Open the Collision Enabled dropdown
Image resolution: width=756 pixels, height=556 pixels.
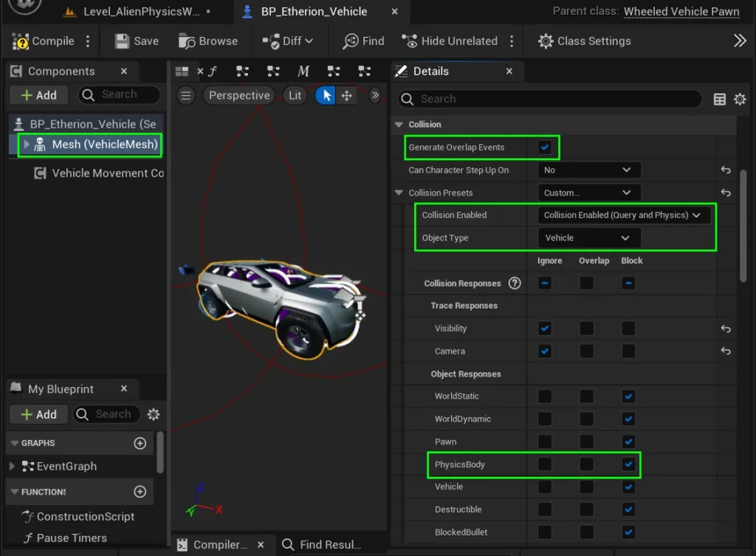623,215
